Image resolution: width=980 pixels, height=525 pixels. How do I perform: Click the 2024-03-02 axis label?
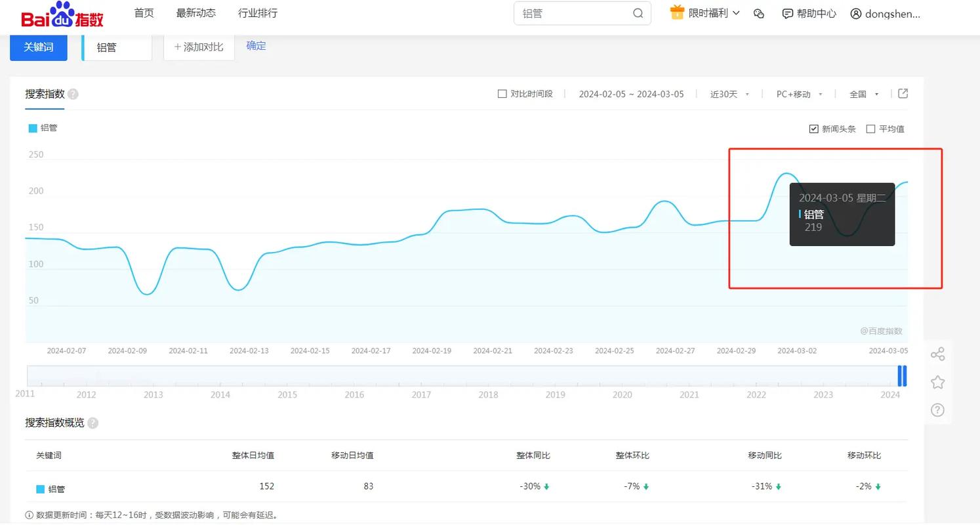tap(797, 351)
